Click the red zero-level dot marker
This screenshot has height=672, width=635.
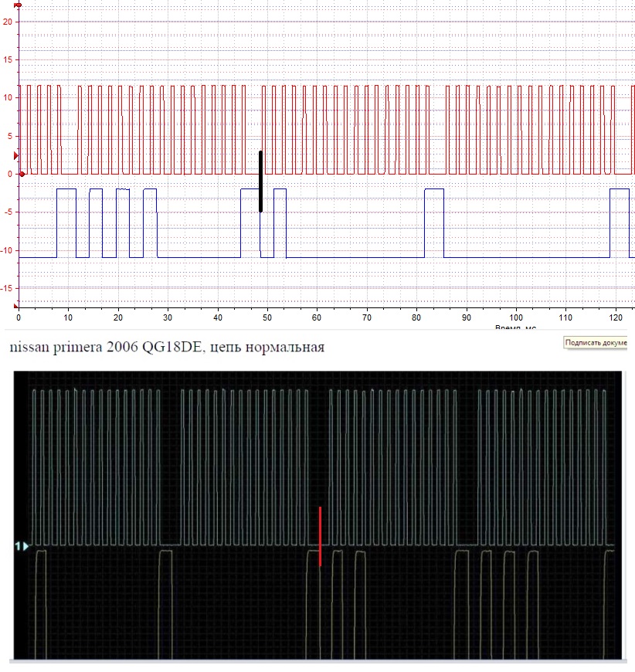click(x=22, y=175)
